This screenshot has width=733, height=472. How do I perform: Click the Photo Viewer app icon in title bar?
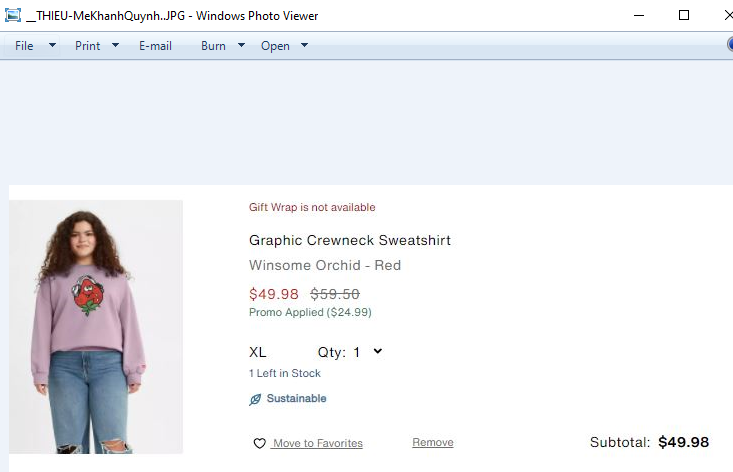coord(14,16)
